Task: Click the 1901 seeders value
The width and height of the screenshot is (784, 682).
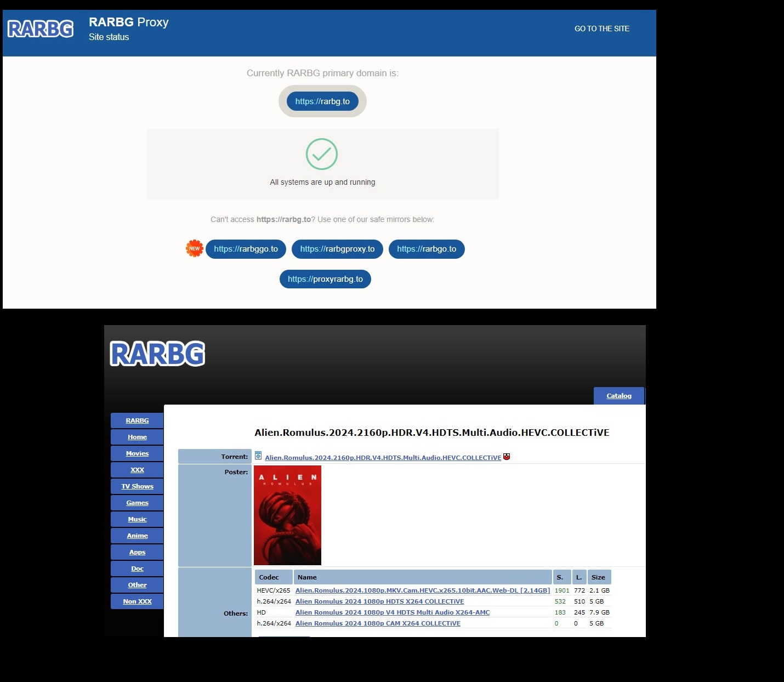Action: pos(562,590)
